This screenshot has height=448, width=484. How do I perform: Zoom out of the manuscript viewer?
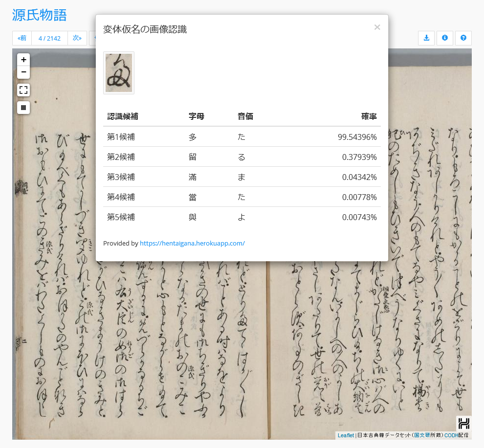[x=23, y=72]
